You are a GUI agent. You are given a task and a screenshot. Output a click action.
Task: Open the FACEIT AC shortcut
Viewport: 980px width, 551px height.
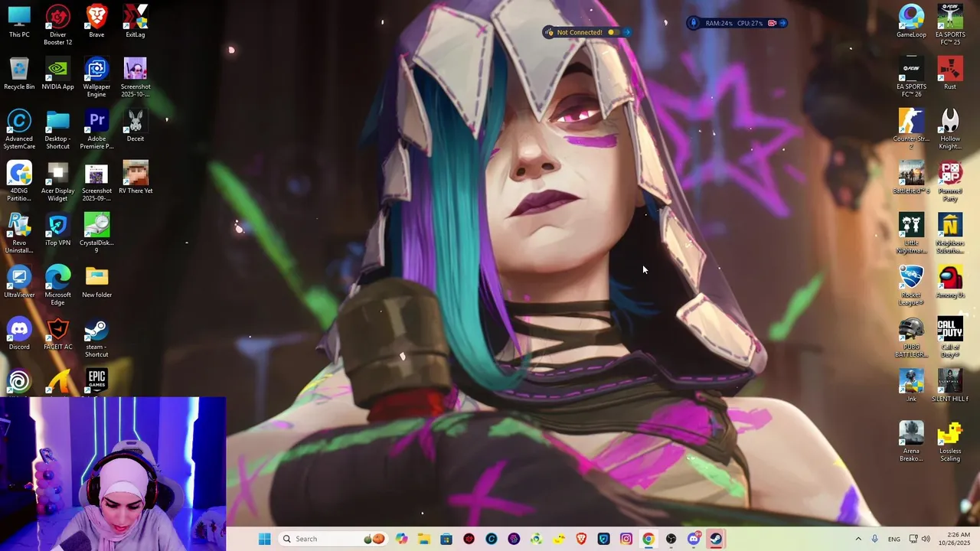[x=57, y=334]
